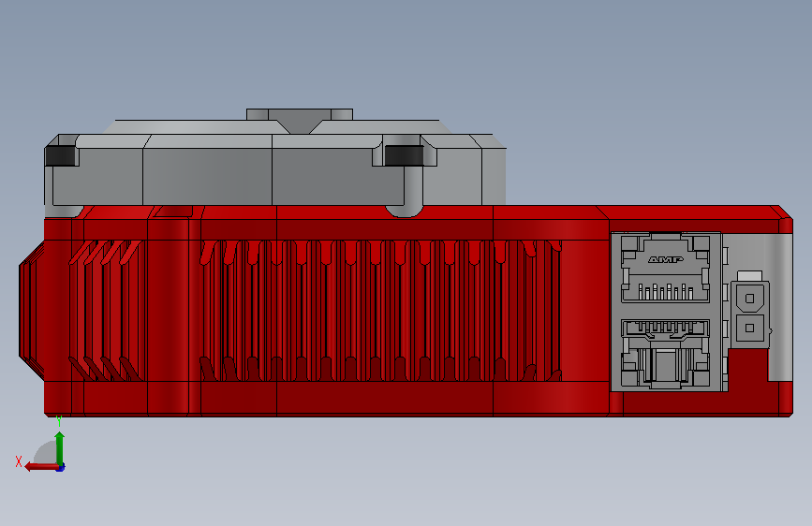Select the red heatsink fins in the center
812x526 pixels.
point(380,311)
